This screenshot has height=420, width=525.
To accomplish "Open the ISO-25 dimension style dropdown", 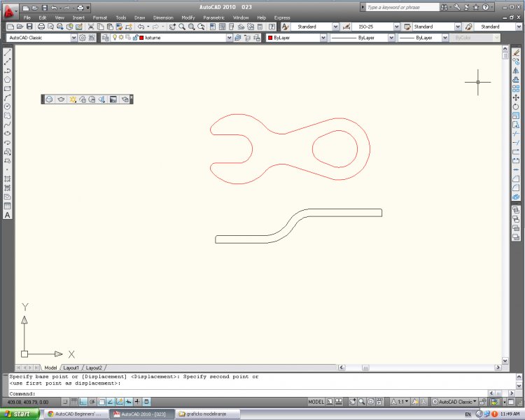I will click(x=396, y=27).
